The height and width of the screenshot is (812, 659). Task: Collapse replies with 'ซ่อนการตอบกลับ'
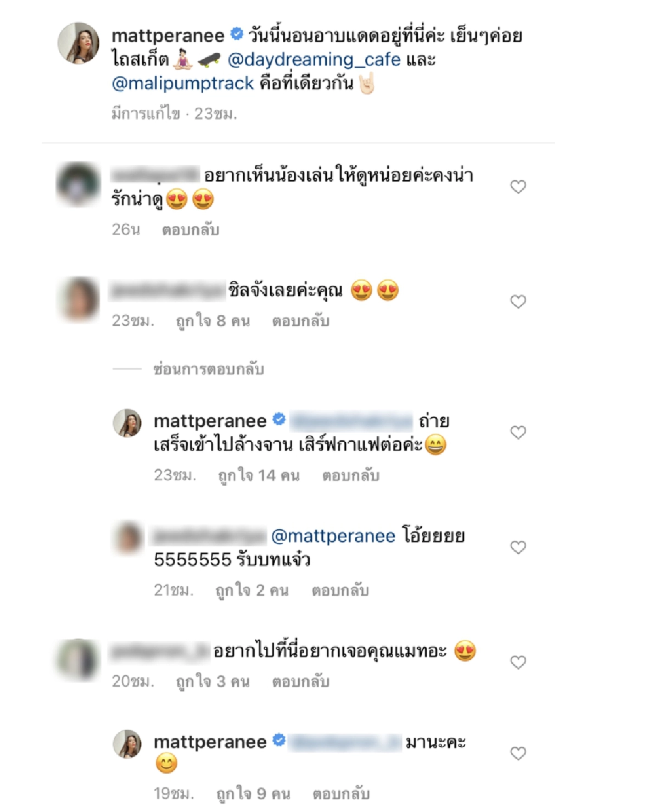point(209,369)
